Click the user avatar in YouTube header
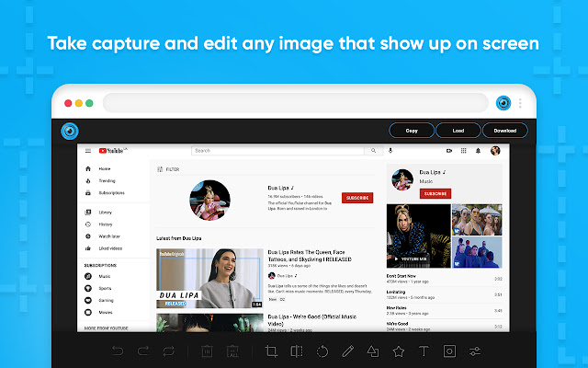588x368 pixels. (495, 151)
